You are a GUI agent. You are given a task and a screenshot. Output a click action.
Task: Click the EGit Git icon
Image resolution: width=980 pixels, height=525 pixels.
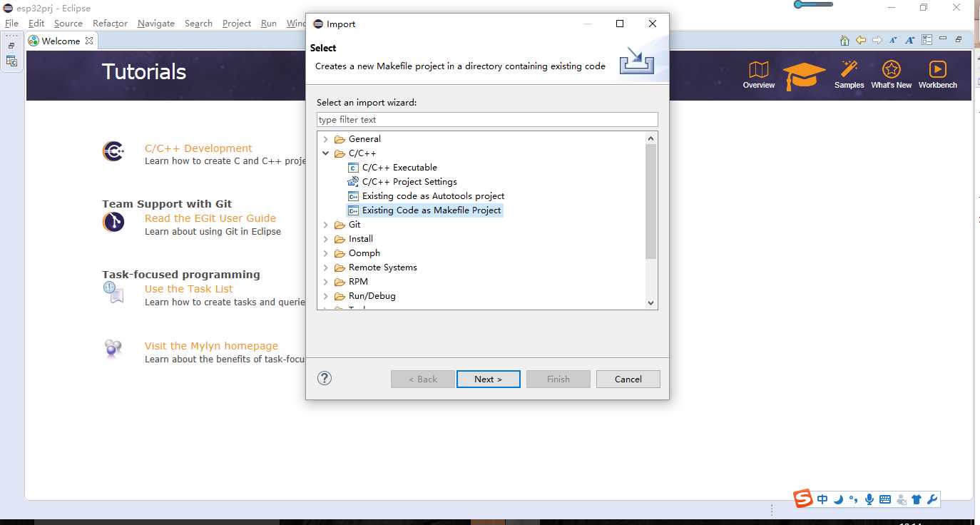pyautogui.click(x=113, y=222)
